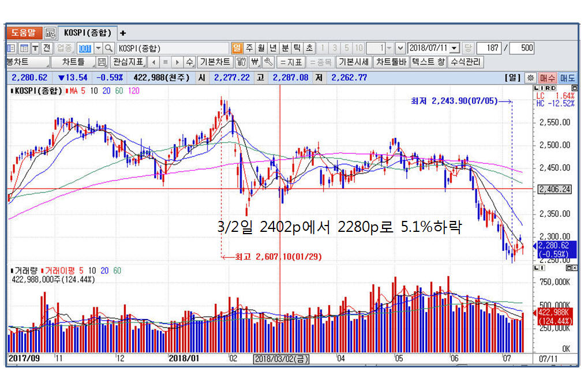
Task: Click the ₩ currency icon in the toolbar
Action: (x=254, y=62)
